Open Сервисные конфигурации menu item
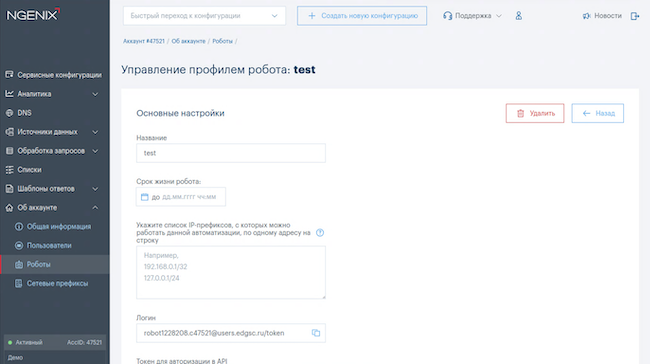650x364 pixels. tap(55, 75)
